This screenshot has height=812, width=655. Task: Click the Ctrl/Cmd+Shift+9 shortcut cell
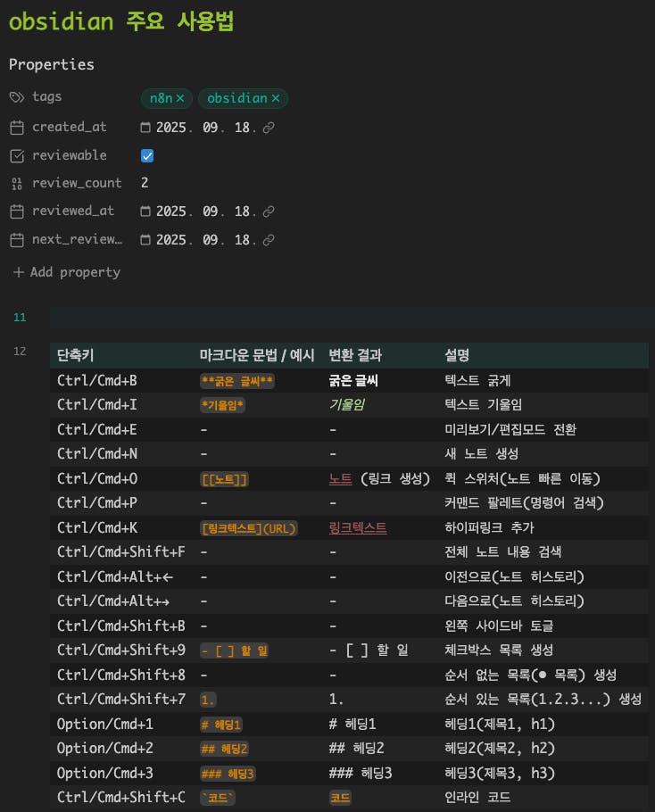click(x=120, y=651)
